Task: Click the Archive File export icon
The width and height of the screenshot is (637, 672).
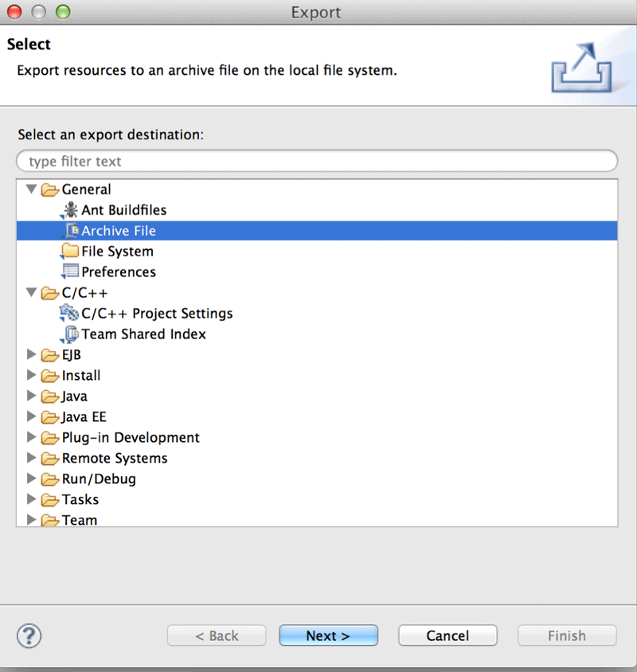Action: (70, 231)
